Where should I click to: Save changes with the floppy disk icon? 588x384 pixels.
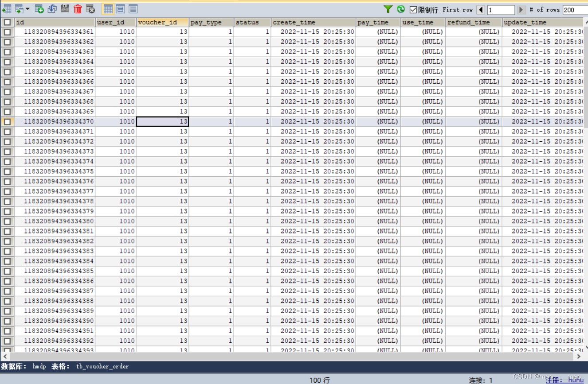[65, 9]
